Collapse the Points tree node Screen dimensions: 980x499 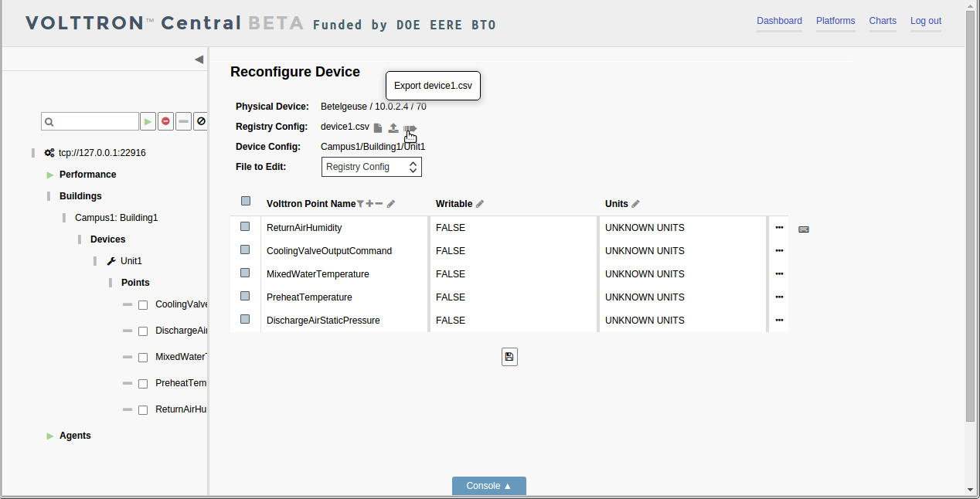tap(111, 283)
